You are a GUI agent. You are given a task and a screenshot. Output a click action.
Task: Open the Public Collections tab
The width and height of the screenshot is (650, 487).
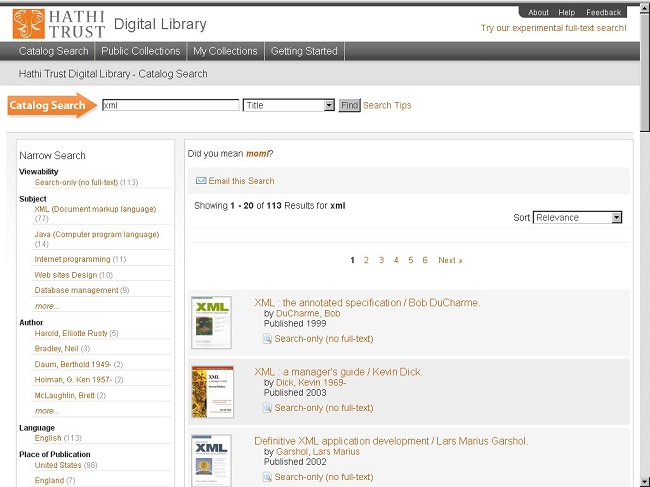coord(141,51)
